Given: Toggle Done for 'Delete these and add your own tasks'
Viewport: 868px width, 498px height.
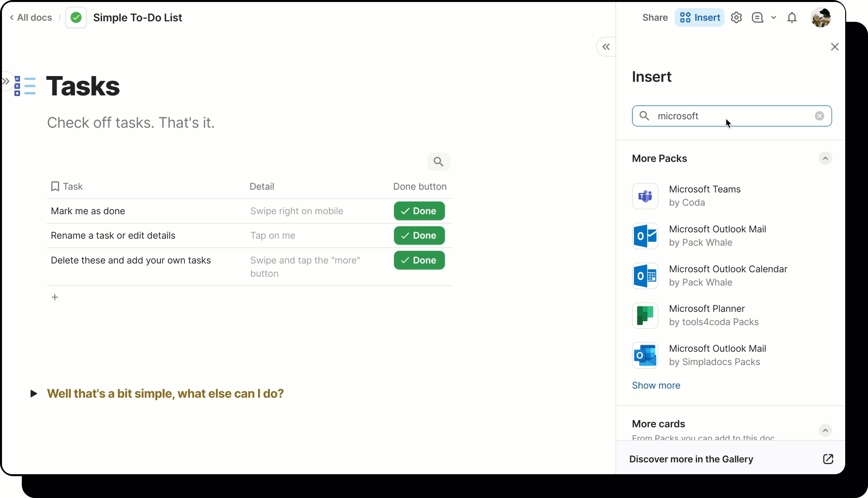Looking at the screenshot, I should point(419,260).
